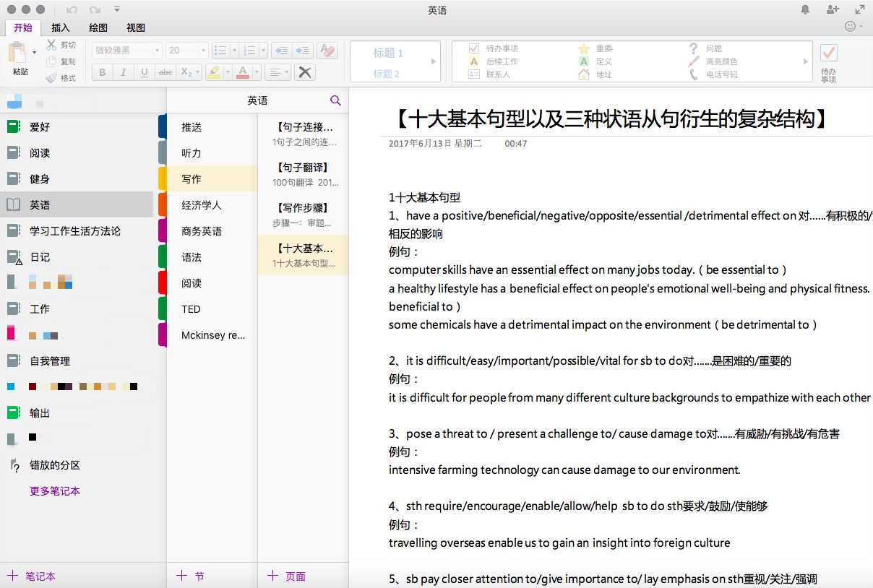The width and height of the screenshot is (873, 588).
Task: Click the 粘贴 paste clipboard icon
Action: point(17,53)
